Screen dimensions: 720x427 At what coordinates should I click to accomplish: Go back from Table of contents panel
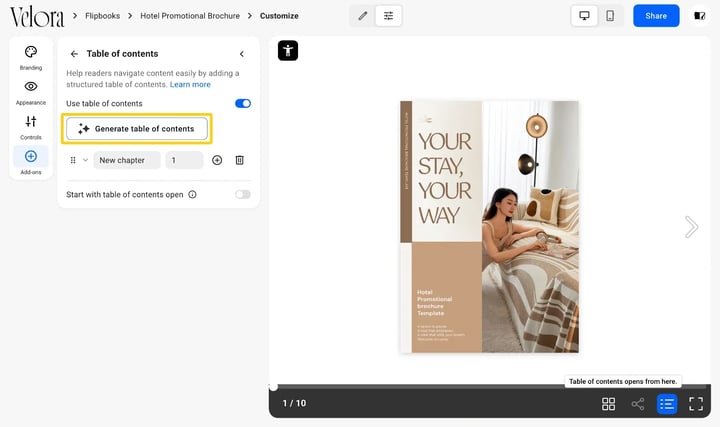click(74, 54)
